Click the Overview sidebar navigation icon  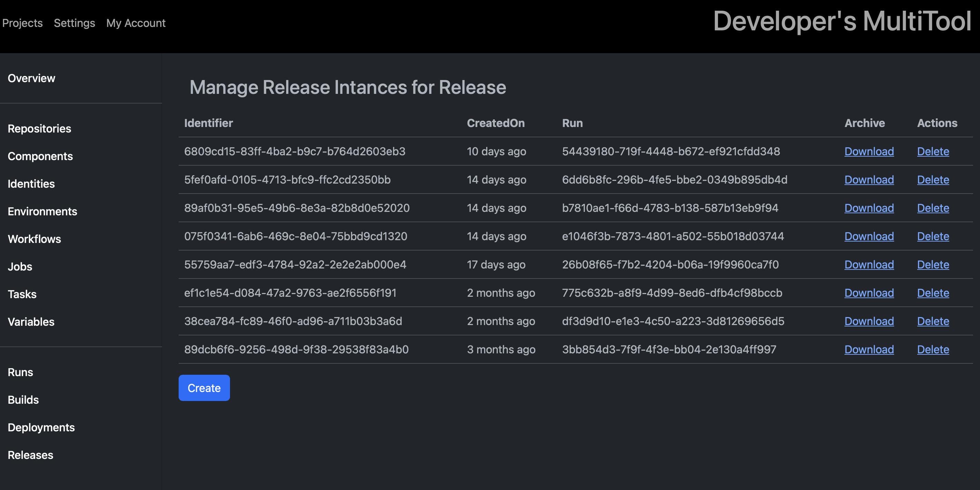(x=31, y=78)
